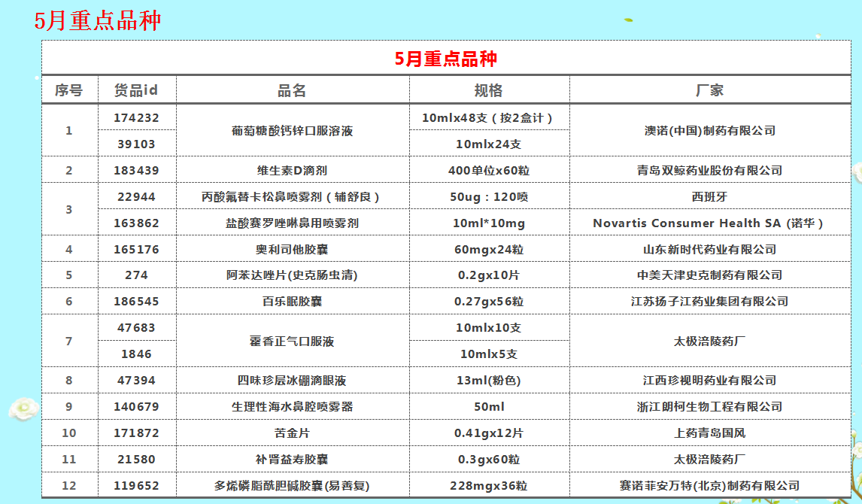Select product id "174232"
This screenshot has height=504, width=862.
[x=136, y=117]
